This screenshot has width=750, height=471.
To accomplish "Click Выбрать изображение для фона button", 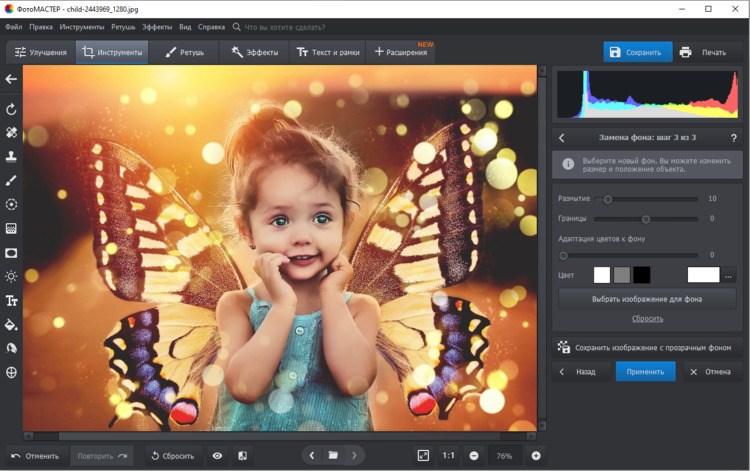I will [645, 298].
